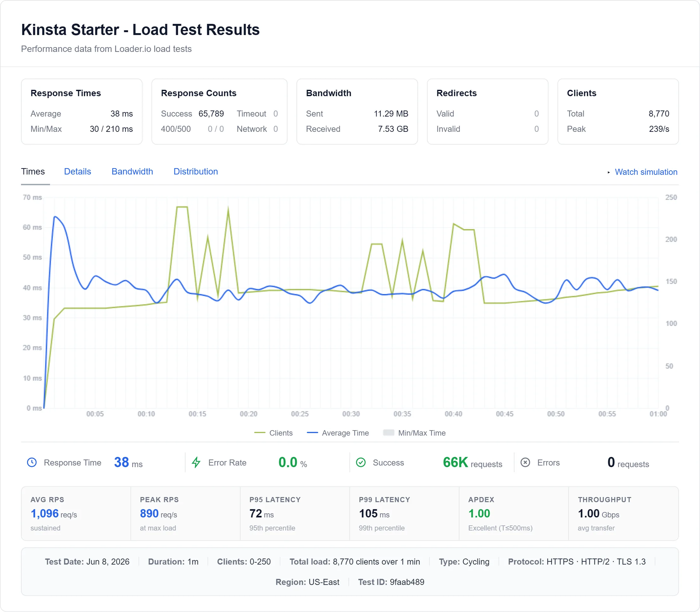Select the Times tab
Image resolution: width=700 pixels, height=612 pixels.
[x=33, y=171]
